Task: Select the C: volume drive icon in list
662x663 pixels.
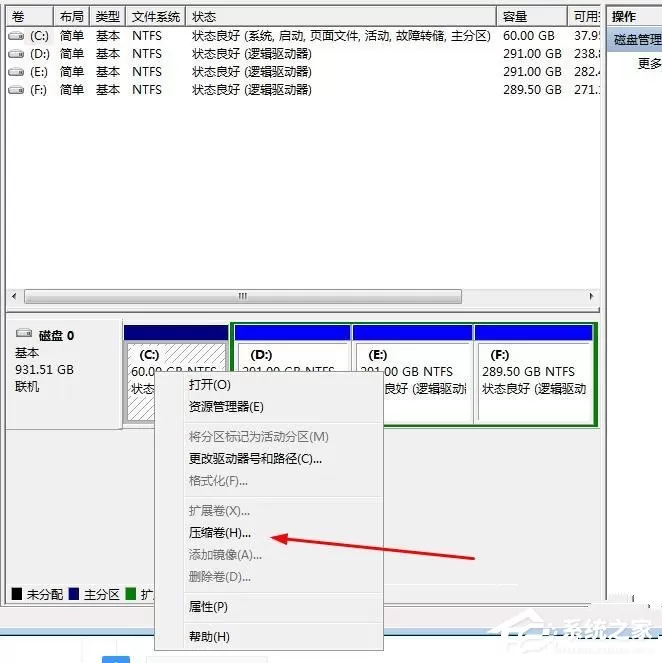Action: (x=16, y=36)
